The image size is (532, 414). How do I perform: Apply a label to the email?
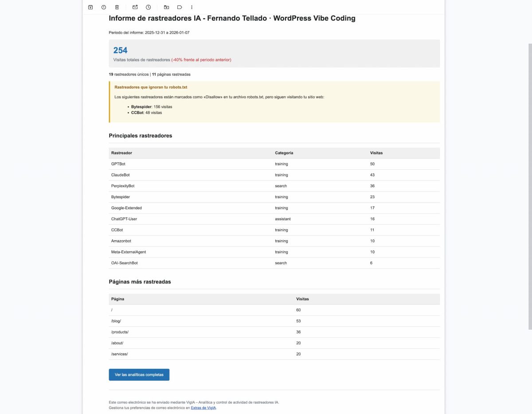(179, 7)
